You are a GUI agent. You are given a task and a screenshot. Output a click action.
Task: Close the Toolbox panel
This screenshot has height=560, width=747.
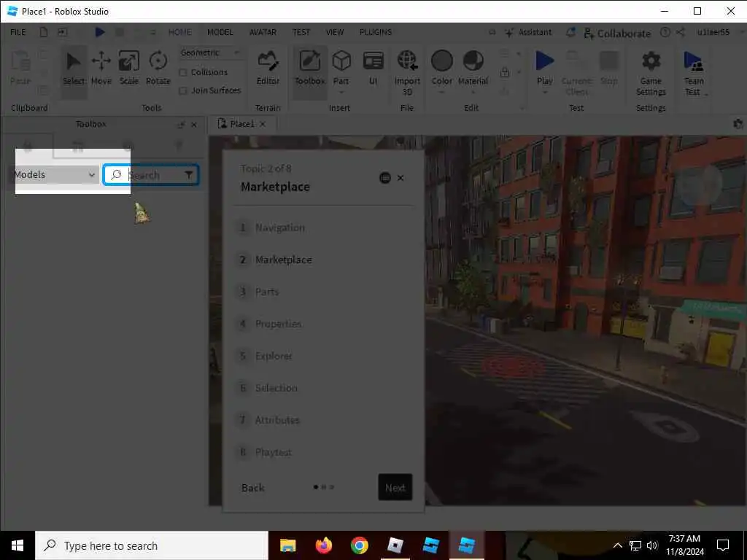tap(194, 124)
